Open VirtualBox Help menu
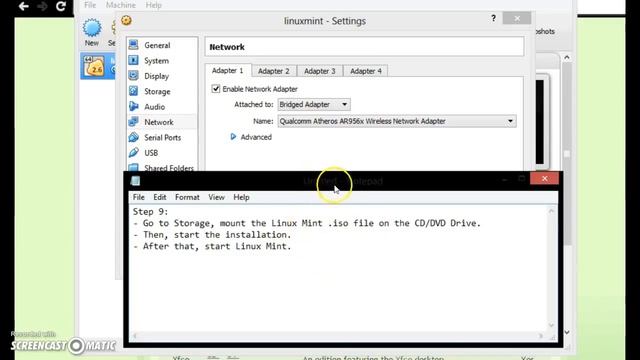This screenshot has height=360, width=640. point(153,5)
